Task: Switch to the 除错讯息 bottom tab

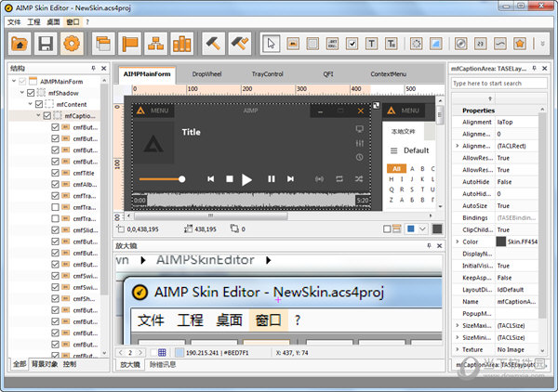Action: click(x=163, y=365)
